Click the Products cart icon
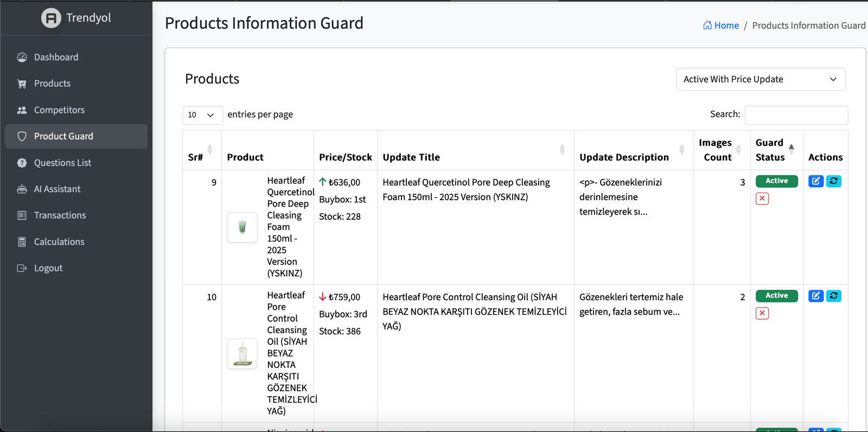The width and height of the screenshot is (868, 432). coord(22,84)
